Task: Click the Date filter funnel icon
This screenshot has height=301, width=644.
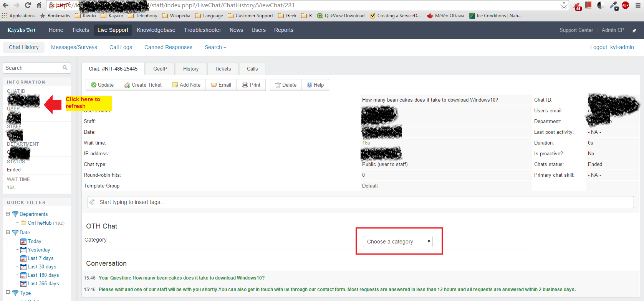Action: coord(15,232)
